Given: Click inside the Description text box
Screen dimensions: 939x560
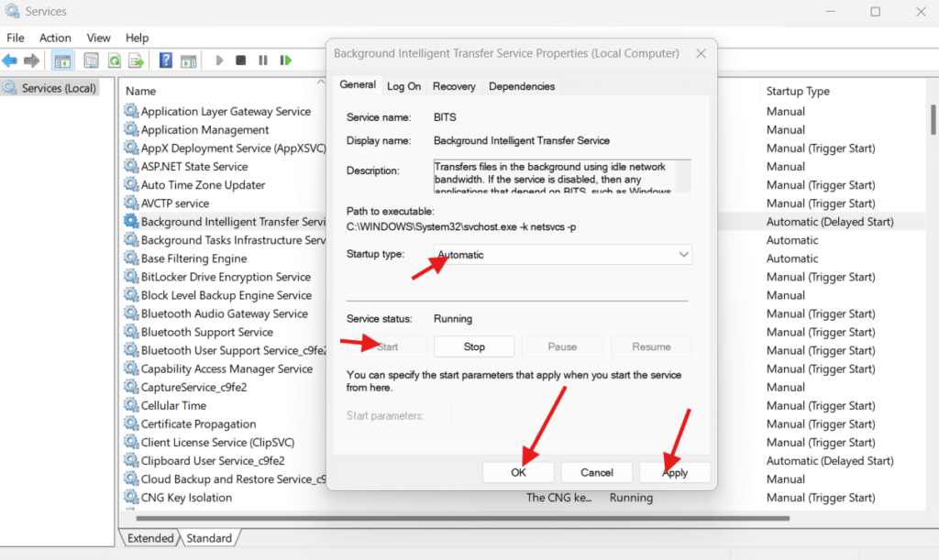Looking at the screenshot, I should (562, 176).
